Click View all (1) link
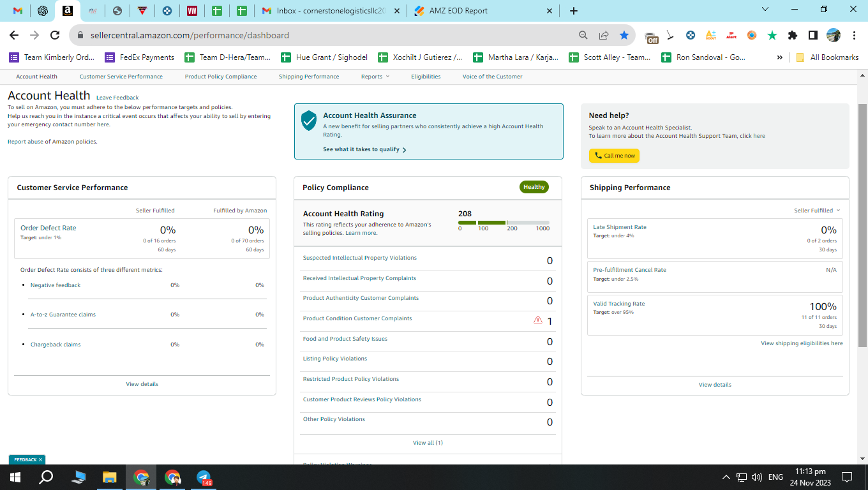This screenshot has height=490, width=868. pyautogui.click(x=428, y=443)
